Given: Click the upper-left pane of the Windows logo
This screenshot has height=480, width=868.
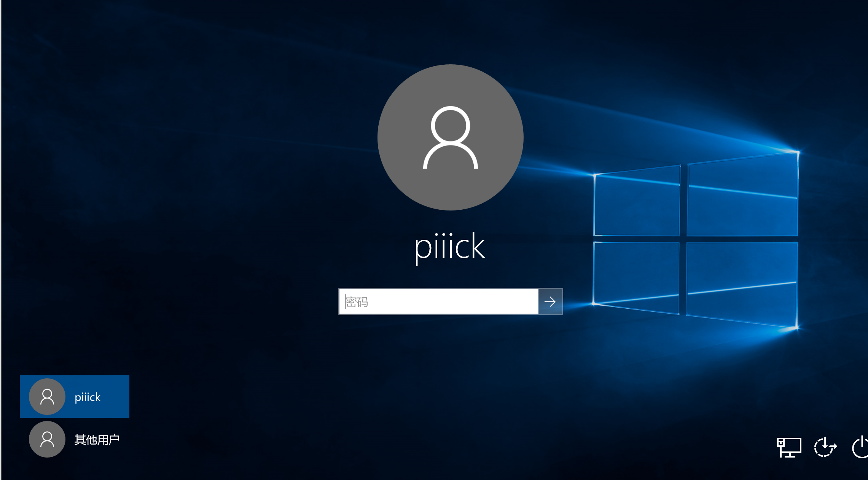Looking at the screenshot, I should 637,204.
